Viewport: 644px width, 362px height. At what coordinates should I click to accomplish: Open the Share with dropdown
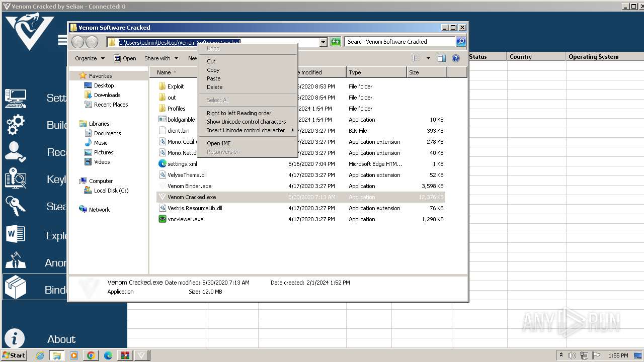pos(161,58)
